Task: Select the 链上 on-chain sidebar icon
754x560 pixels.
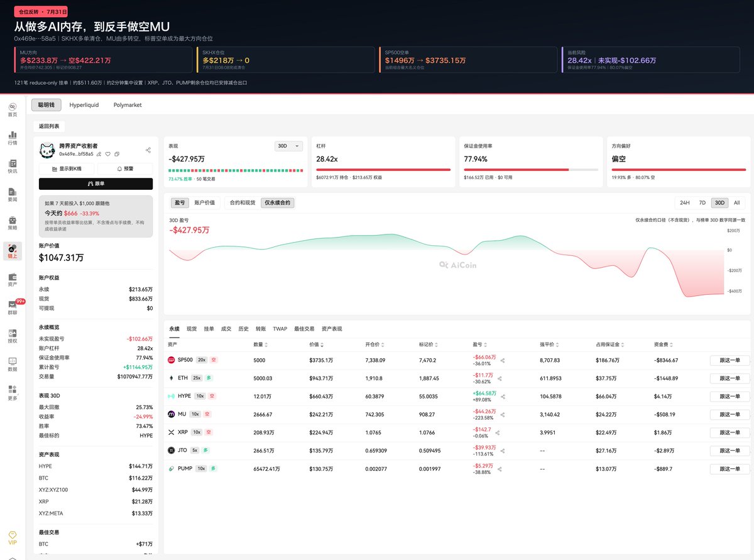Action: (x=12, y=251)
